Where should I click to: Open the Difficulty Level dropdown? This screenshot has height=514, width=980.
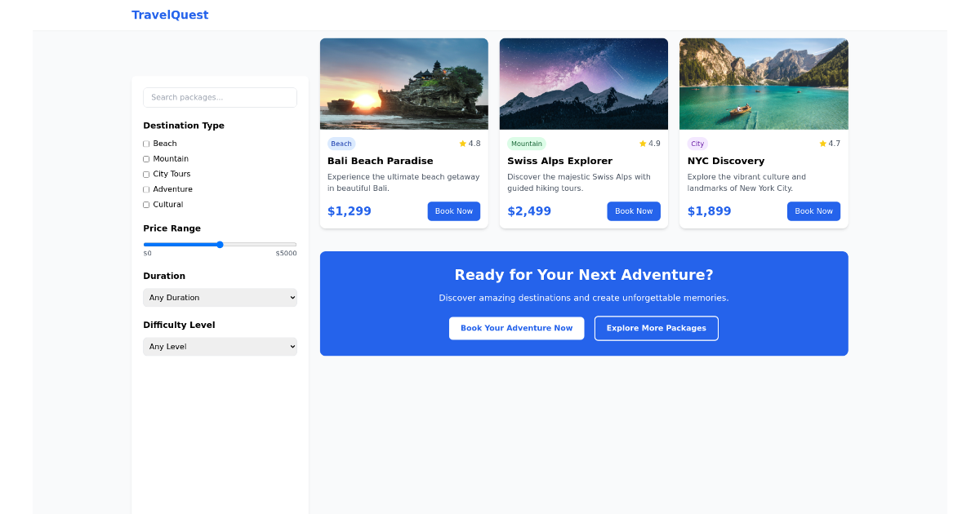[x=220, y=346]
